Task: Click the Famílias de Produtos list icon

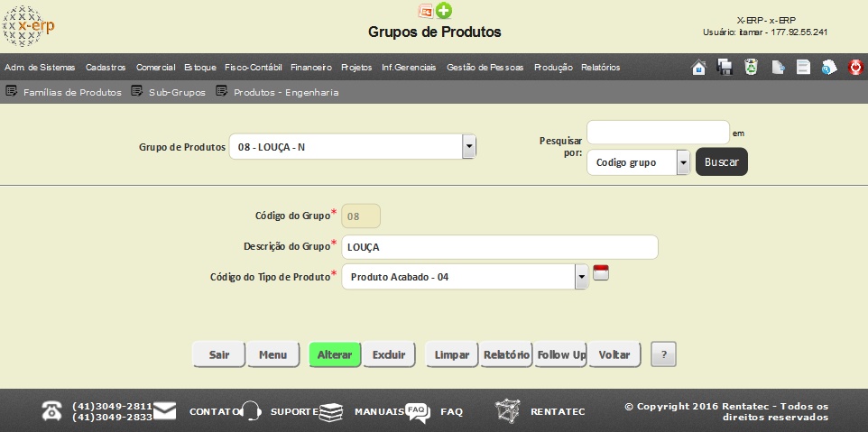Action: click(x=11, y=91)
